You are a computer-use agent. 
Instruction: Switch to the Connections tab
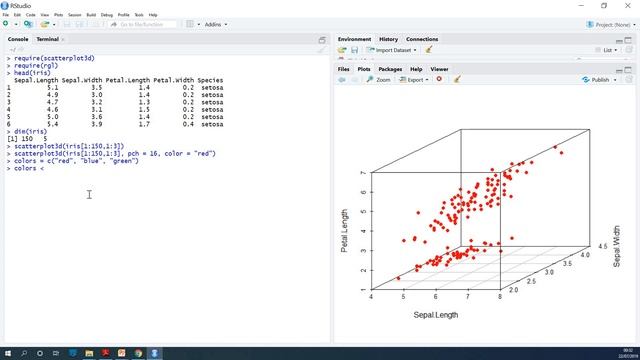pos(422,39)
